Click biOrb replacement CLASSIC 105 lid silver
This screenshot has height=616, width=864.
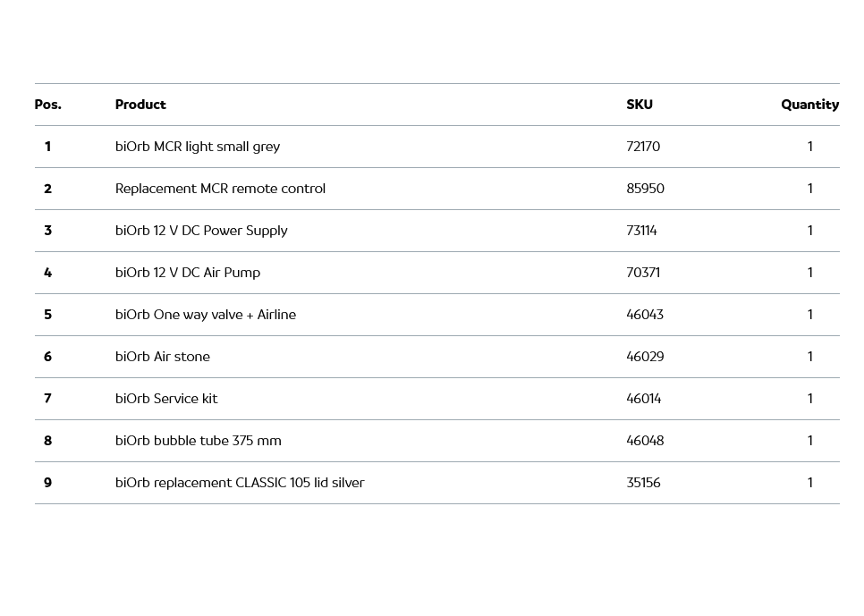240,483
